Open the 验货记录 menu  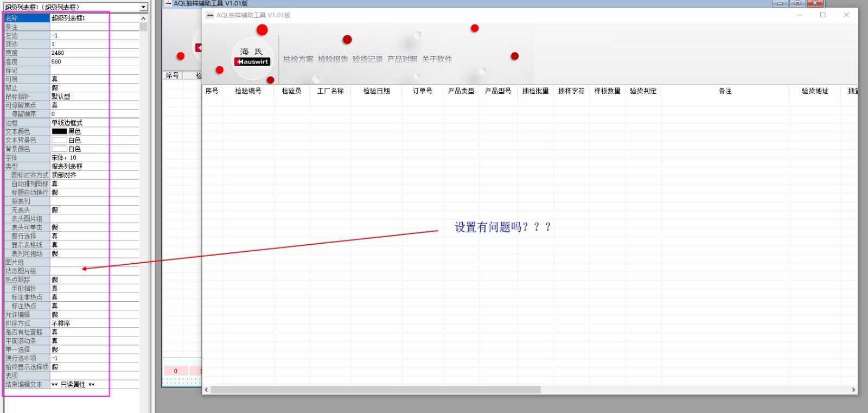click(367, 59)
